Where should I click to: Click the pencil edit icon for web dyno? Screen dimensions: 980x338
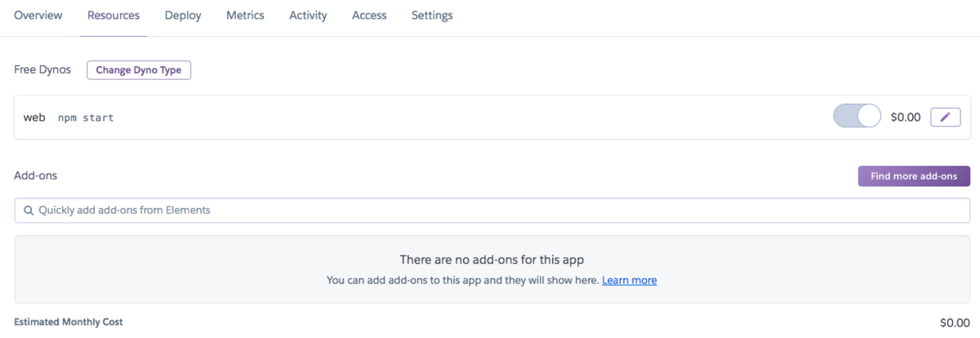click(945, 117)
